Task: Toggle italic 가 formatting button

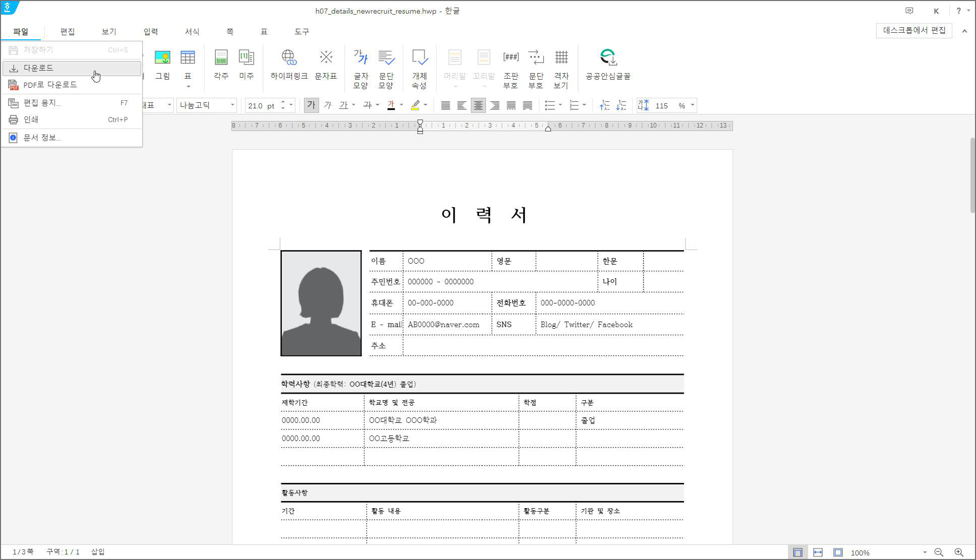Action: tap(327, 105)
